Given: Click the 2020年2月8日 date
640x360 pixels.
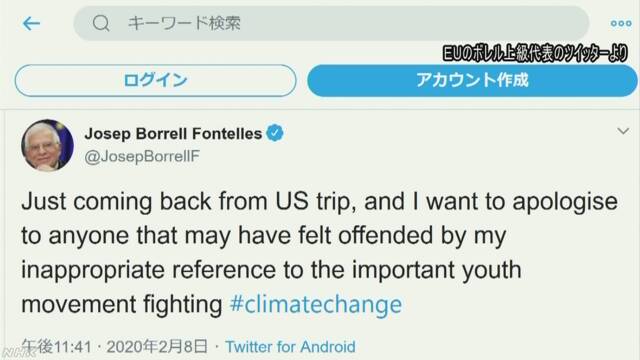Looking at the screenshot, I should [x=157, y=347].
